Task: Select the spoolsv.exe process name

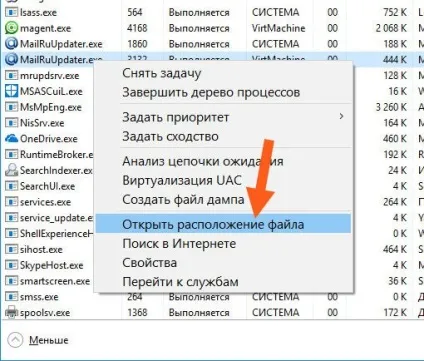Action: [x=45, y=313]
